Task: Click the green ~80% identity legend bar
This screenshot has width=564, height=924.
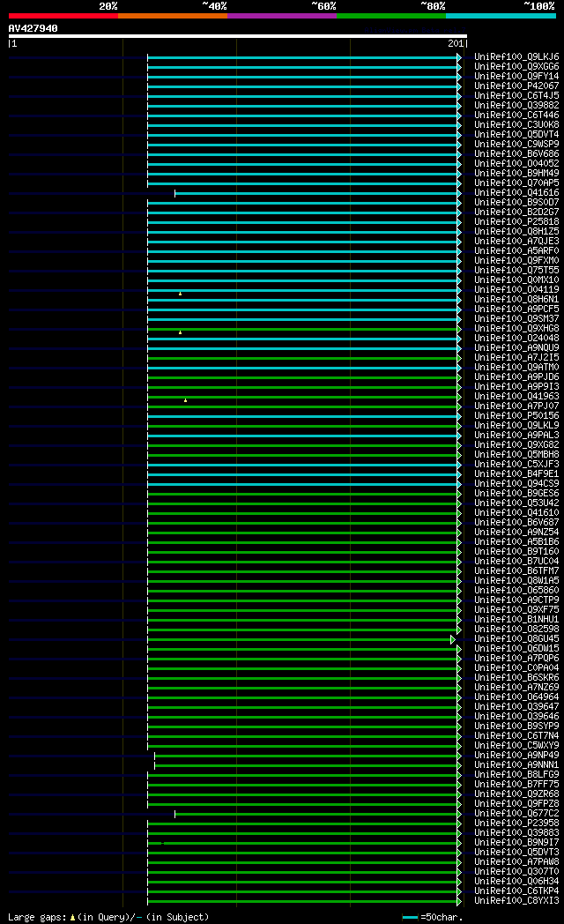Action: [391, 16]
